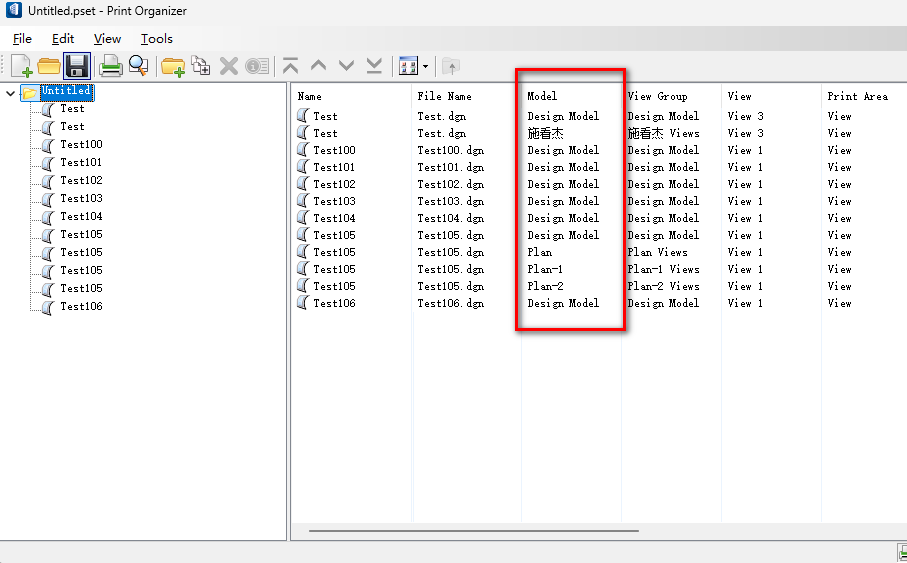Select Test103 in the left tree
The height and width of the screenshot is (563, 907).
point(81,198)
